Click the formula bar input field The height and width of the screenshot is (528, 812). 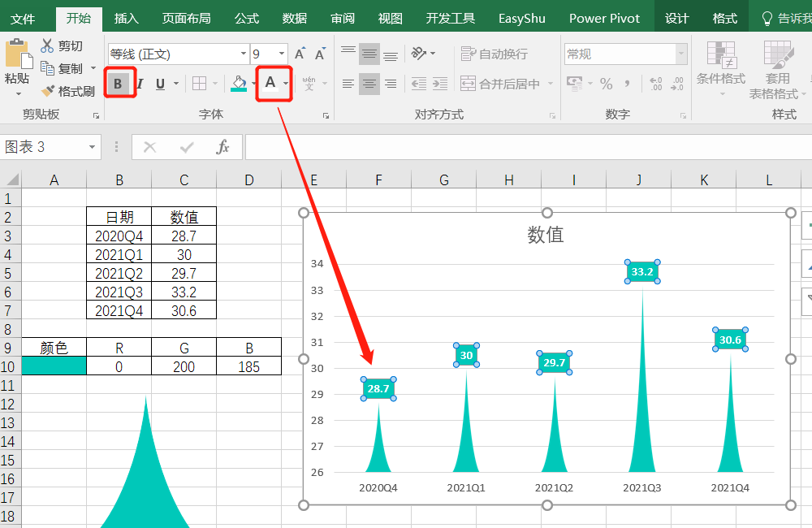[529, 147]
